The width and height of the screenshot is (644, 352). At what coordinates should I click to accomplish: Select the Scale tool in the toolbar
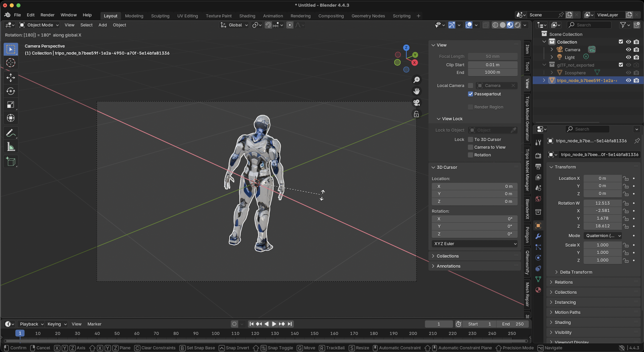click(x=11, y=105)
